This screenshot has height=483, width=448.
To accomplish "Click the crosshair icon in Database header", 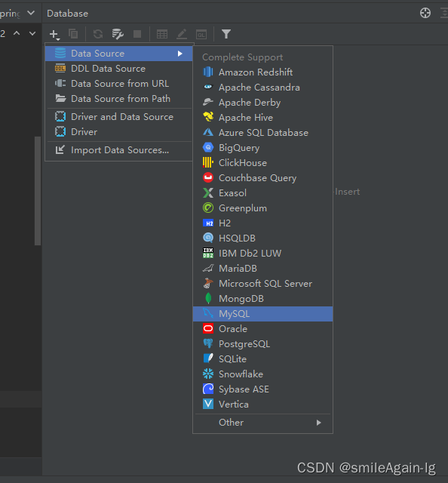I will [x=425, y=13].
